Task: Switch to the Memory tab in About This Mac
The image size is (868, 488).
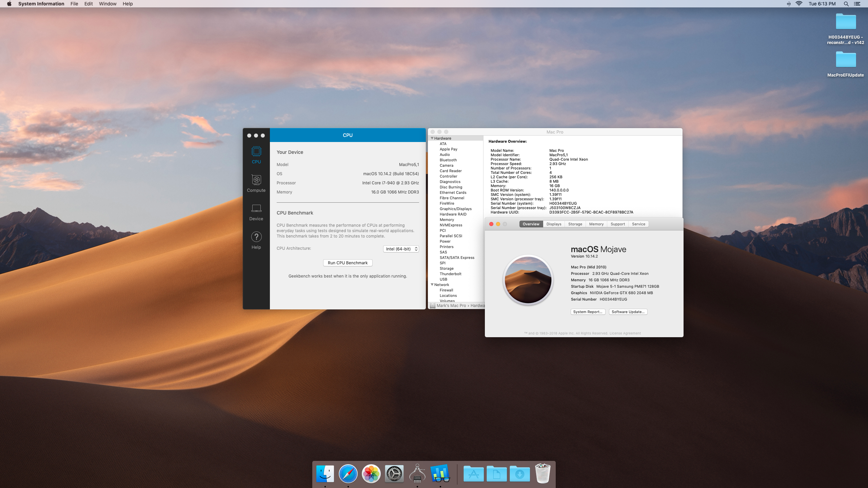Action: pyautogui.click(x=596, y=224)
